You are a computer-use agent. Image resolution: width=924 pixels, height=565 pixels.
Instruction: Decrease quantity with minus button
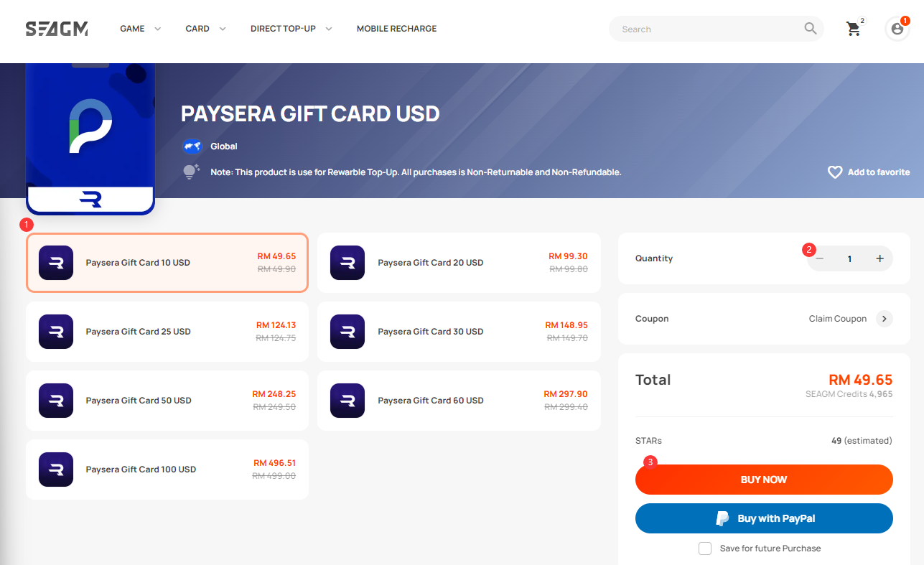[x=820, y=258]
